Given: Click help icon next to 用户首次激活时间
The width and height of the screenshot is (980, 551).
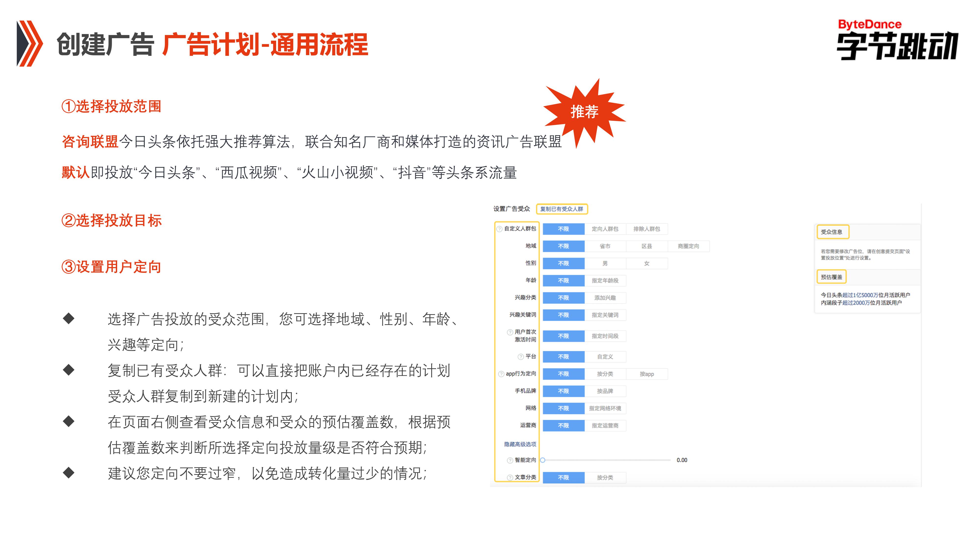Looking at the screenshot, I should [510, 332].
